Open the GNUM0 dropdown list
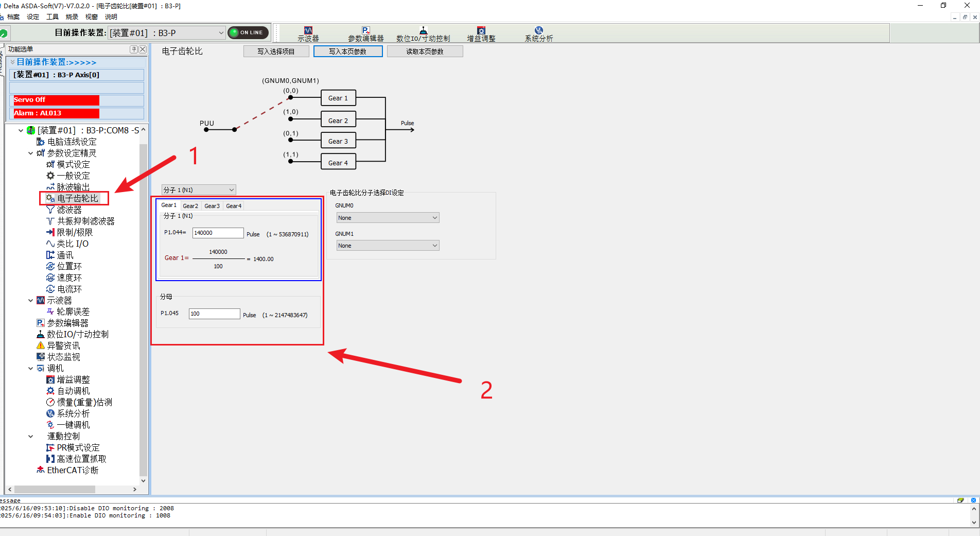The image size is (980, 536). 387,218
